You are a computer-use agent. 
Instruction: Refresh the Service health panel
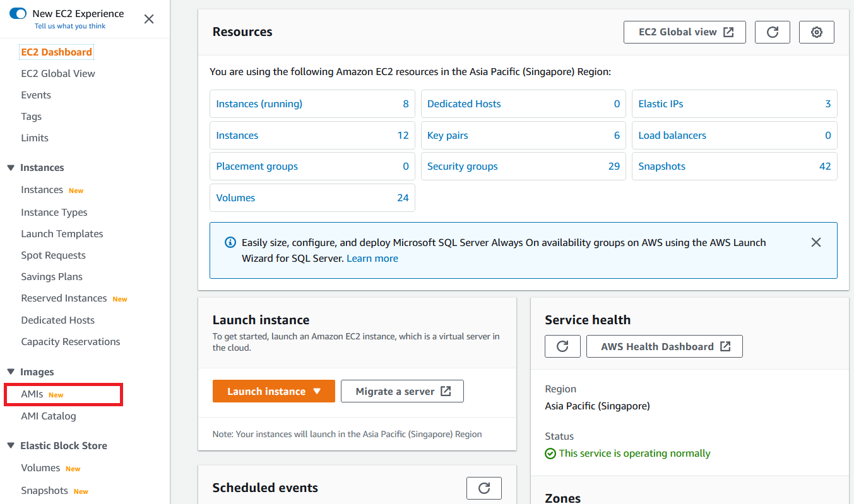pos(562,346)
